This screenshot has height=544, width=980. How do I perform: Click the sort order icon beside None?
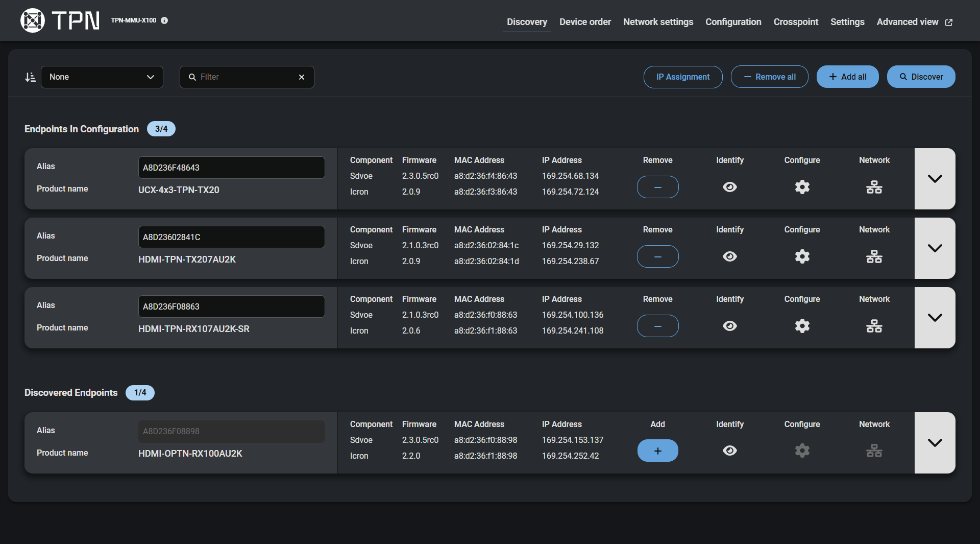click(x=31, y=77)
